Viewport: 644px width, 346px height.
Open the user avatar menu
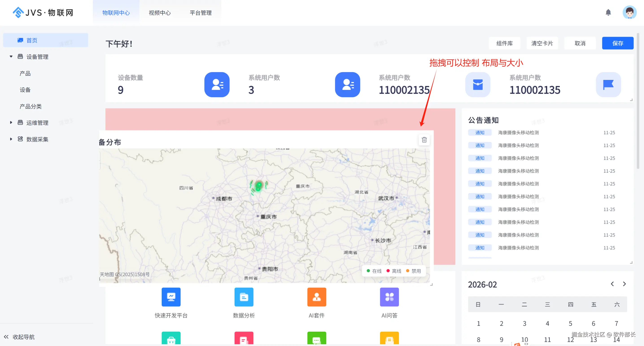(x=629, y=13)
